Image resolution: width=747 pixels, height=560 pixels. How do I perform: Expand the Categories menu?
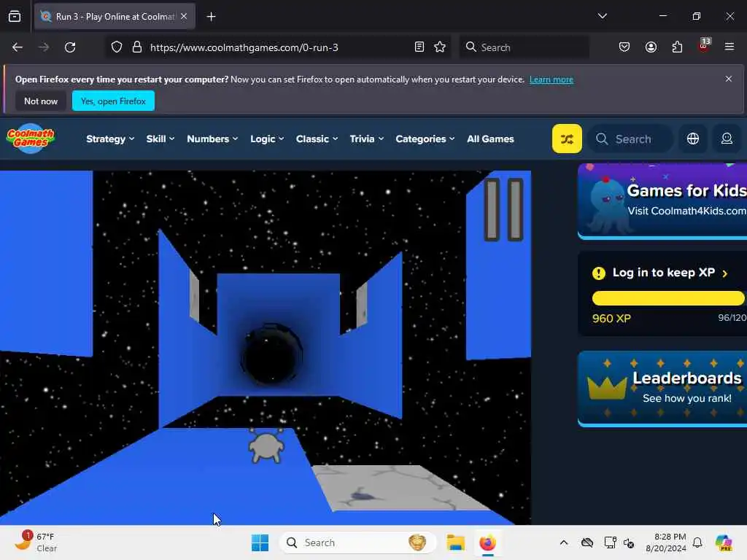pyautogui.click(x=425, y=139)
